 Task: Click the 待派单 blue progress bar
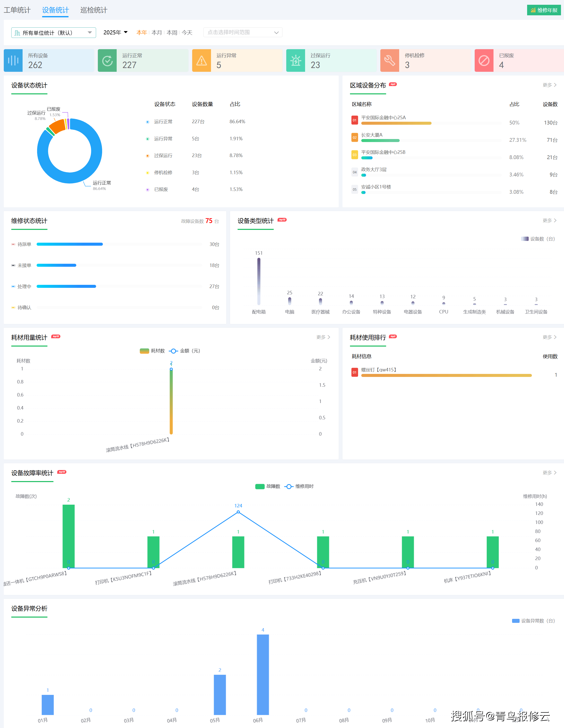(x=70, y=244)
